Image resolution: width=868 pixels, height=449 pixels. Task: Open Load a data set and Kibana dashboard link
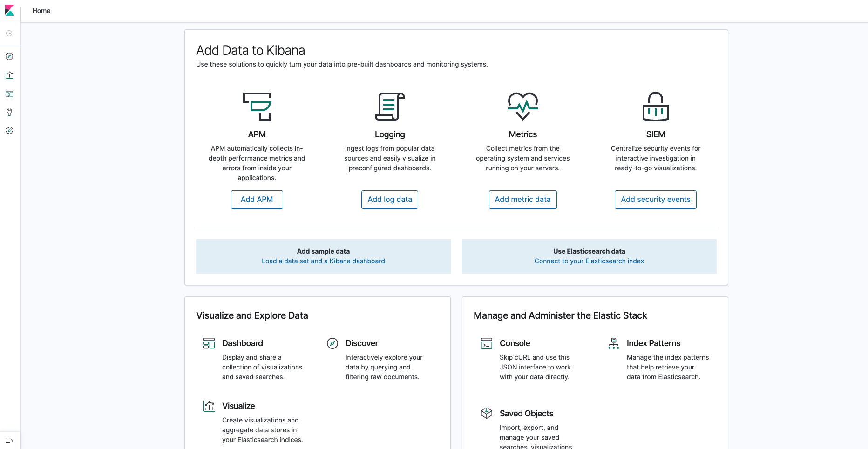pos(323,261)
